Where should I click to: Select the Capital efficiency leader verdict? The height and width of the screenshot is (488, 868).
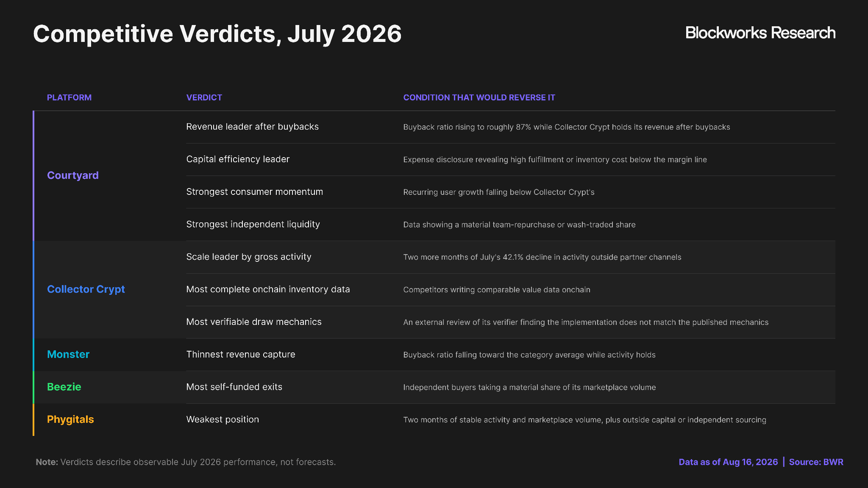(x=238, y=159)
